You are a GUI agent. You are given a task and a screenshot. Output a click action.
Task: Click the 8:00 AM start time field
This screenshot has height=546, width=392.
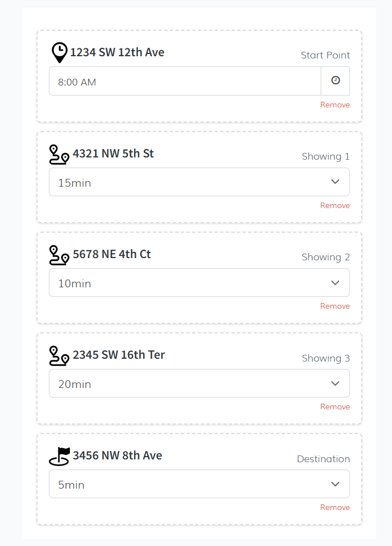185,82
